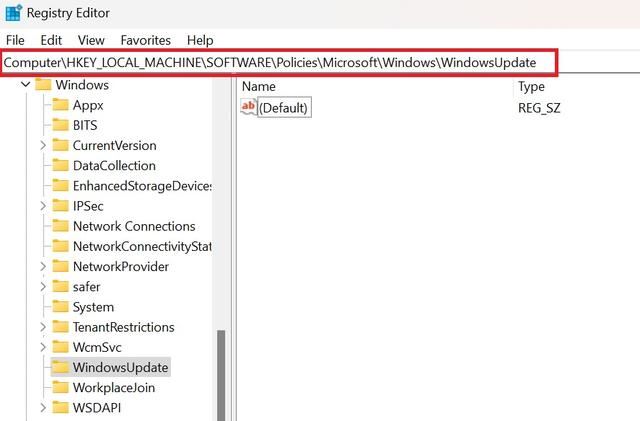This screenshot has width=640, height=421.
Task: Click the tree pane vertical scrollbar
Action: (x=221, y=370)
